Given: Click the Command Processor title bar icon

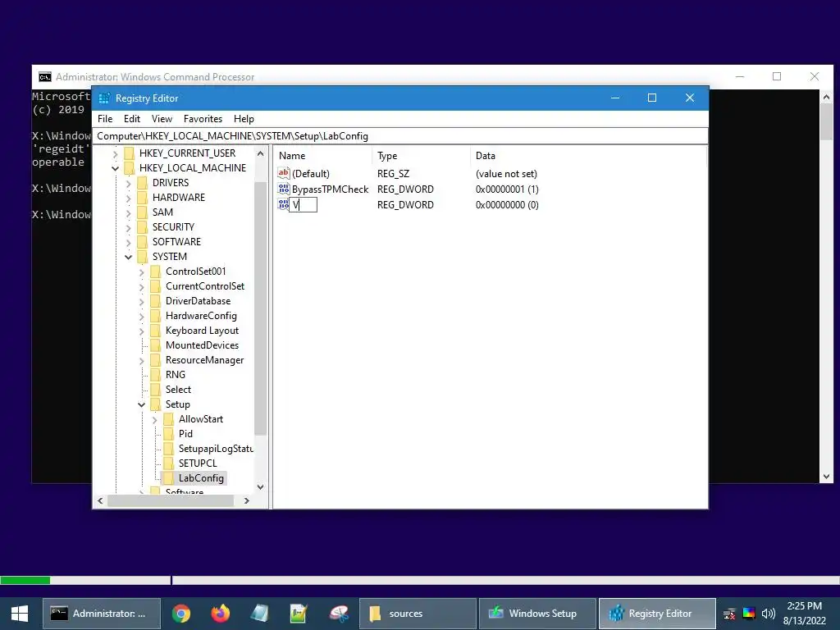Looking at the screenshot, I should tap(45, 77).
